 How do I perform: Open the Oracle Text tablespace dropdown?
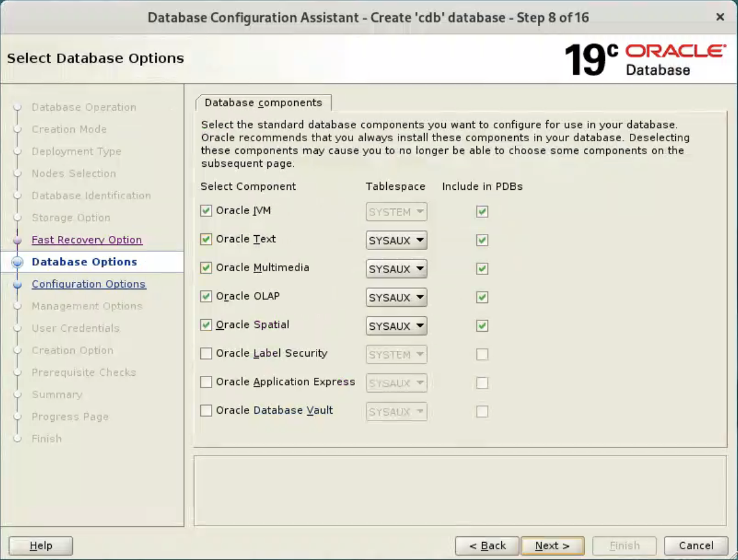click(x=396, y=240)
